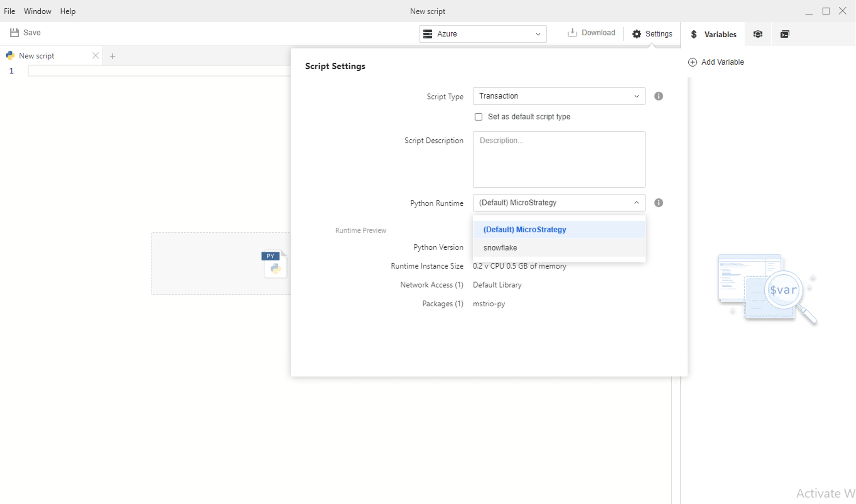Enable Set as default script type
Screen dimensions: 856x504
point(478,117)
